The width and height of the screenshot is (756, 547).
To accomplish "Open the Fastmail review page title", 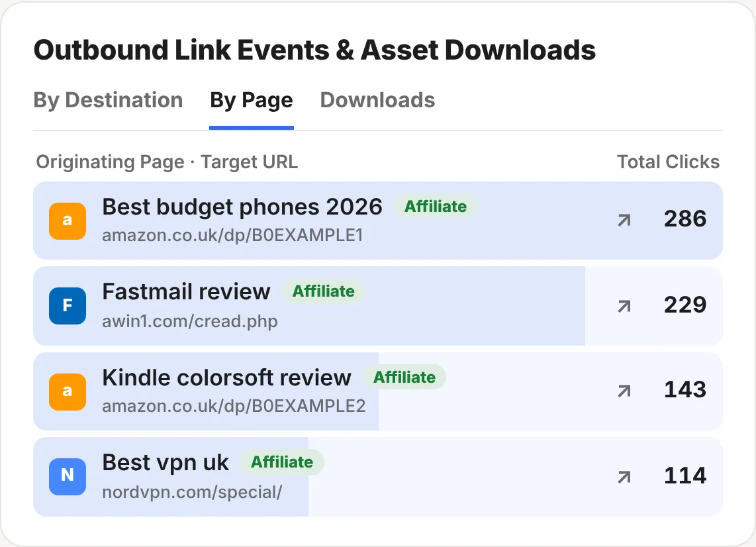I will (186, 292).
